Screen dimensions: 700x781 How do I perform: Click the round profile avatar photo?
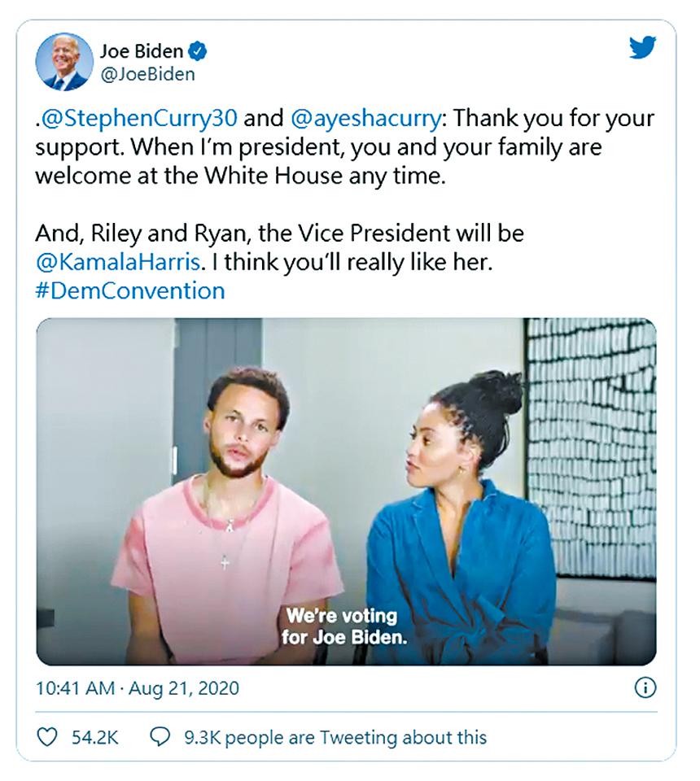tap(63, 63)
